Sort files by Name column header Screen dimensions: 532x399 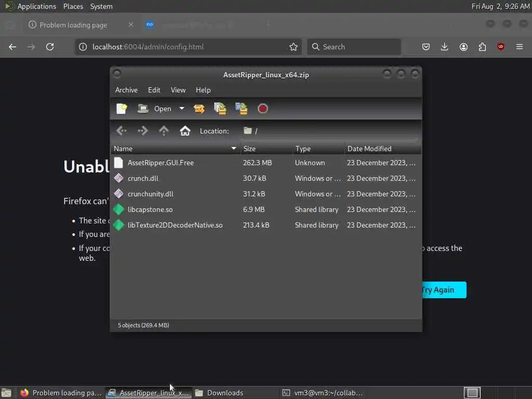(x=176, y=149)
